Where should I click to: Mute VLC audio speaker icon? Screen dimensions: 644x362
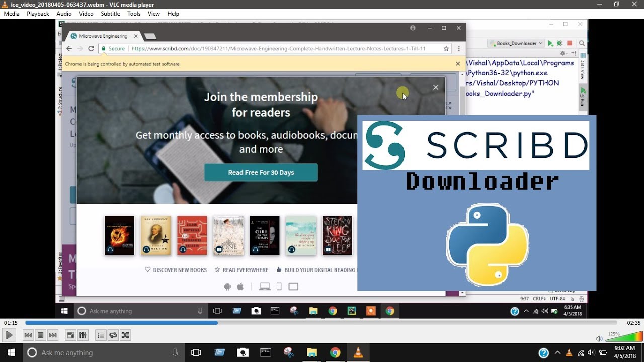tap(599, 339)
